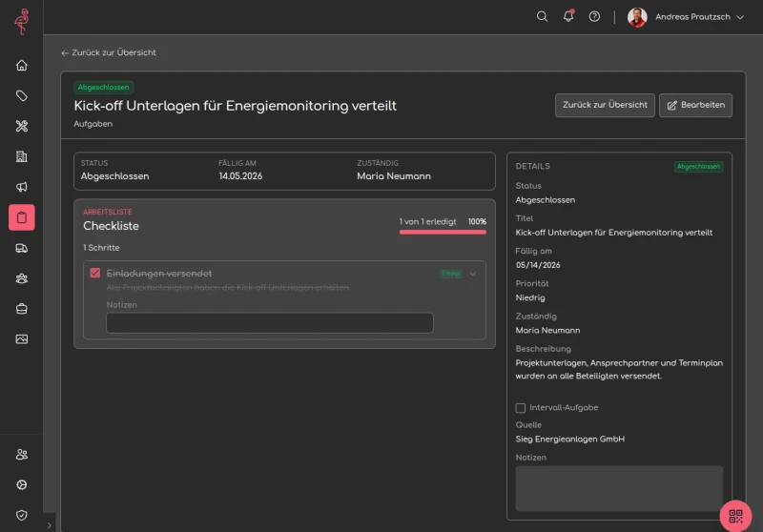The image size is (763, 532).
Task: Click the Notizen field under checklist step
Action: [270, 323]
